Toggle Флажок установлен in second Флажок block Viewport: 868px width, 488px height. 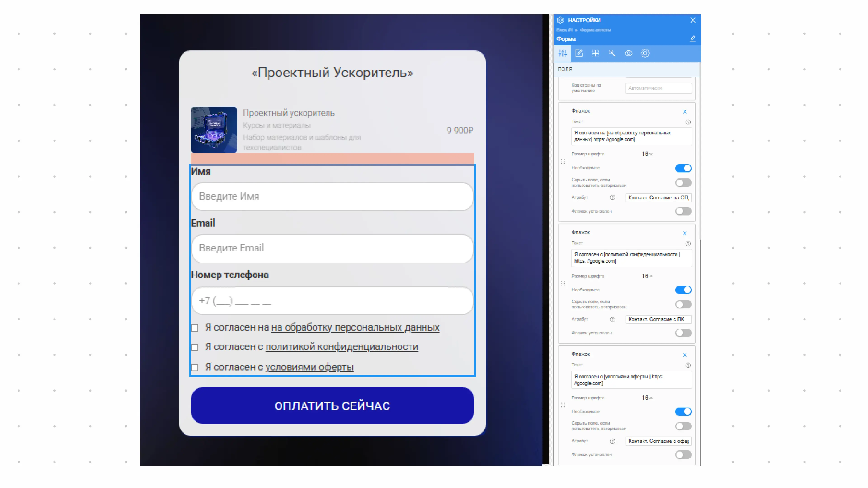[x=683, y=333]
